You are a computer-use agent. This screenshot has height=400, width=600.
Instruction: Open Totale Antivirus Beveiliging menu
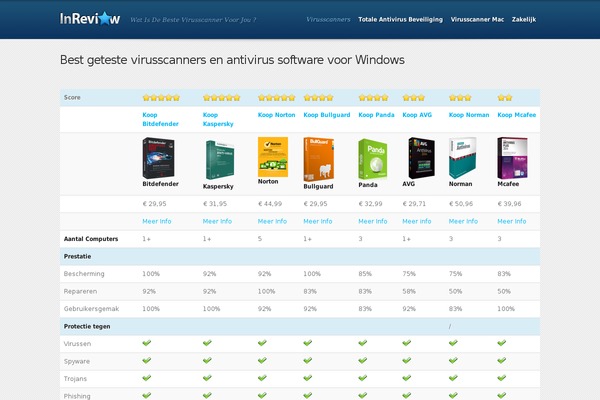point(400,20)
